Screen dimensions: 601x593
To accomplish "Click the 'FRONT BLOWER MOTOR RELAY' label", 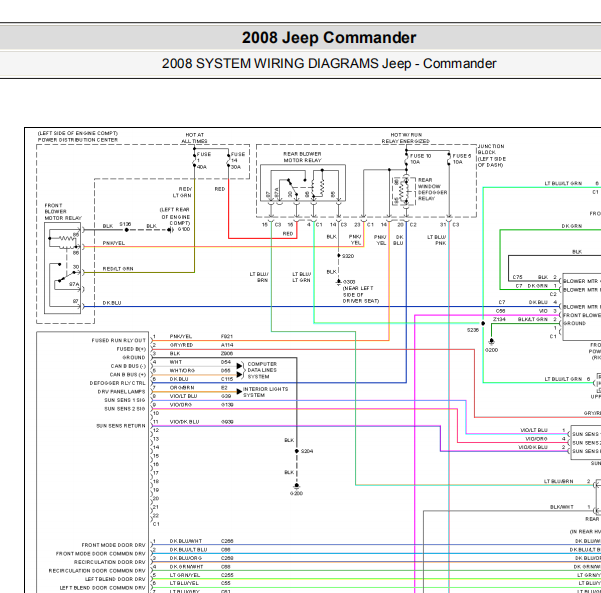I will 63,212.
